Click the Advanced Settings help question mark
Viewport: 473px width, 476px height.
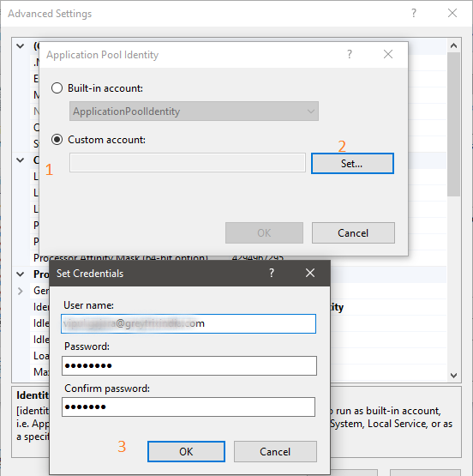coord(414,13)
